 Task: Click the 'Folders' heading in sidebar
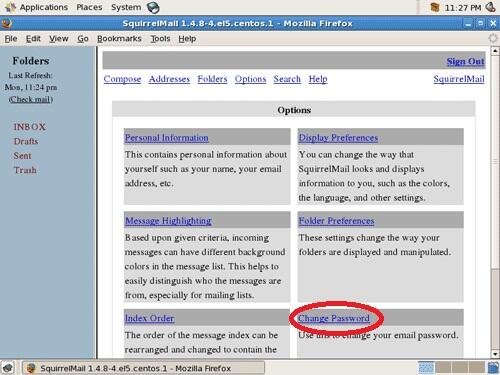(x=31, y=61)
